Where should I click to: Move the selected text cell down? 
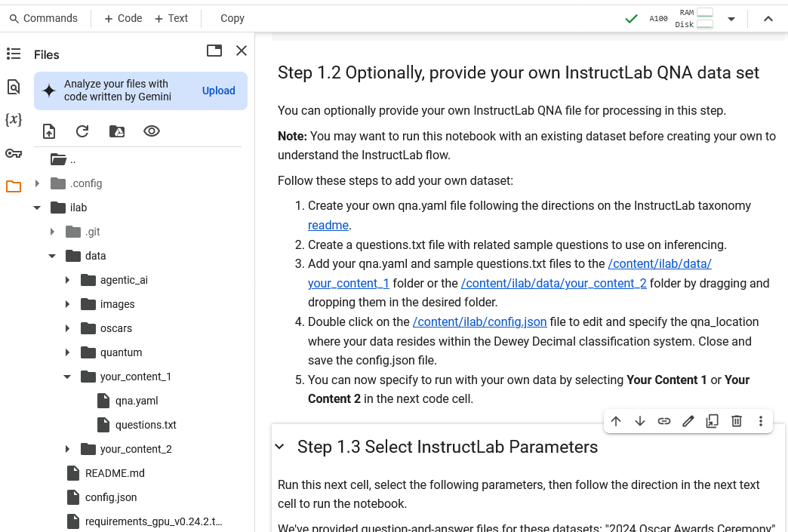pos(639,421)
